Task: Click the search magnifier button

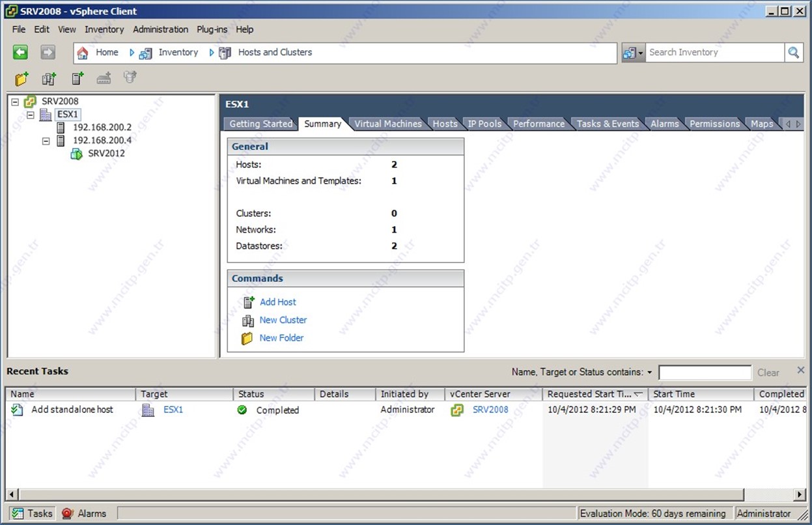Action: click(x=793, y=53)
